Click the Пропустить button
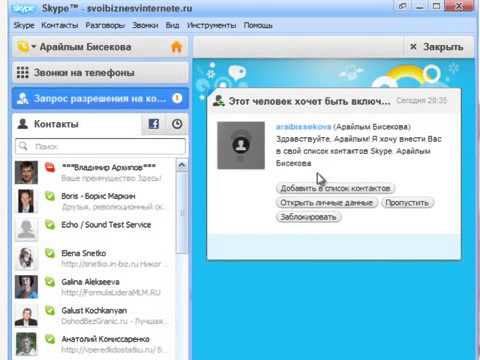The width and height of the screenshot is (480, 360). 407,203
